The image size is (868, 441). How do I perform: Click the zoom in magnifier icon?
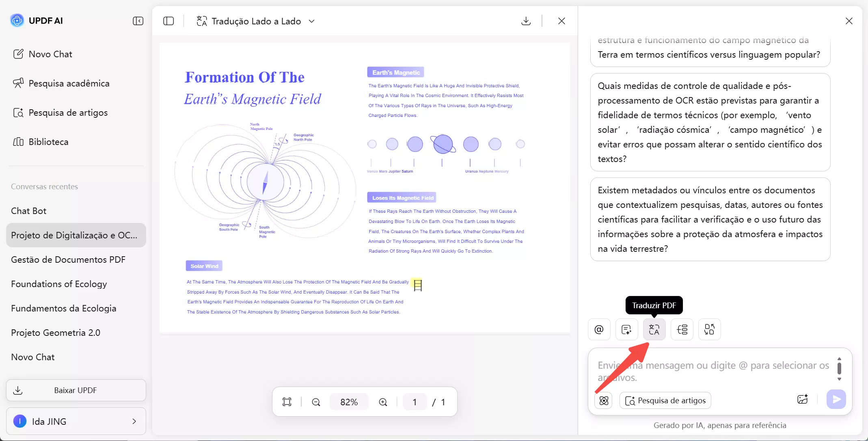point(383,402)
